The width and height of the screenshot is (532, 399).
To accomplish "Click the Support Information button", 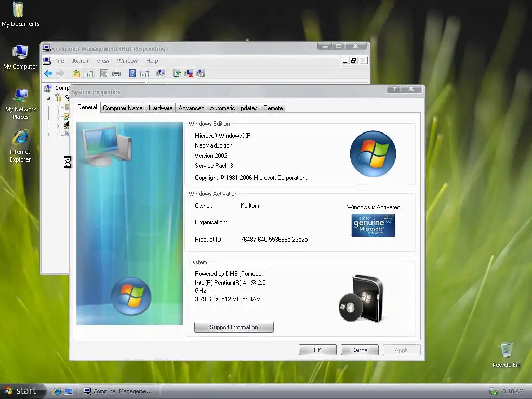I will [234, 327].
